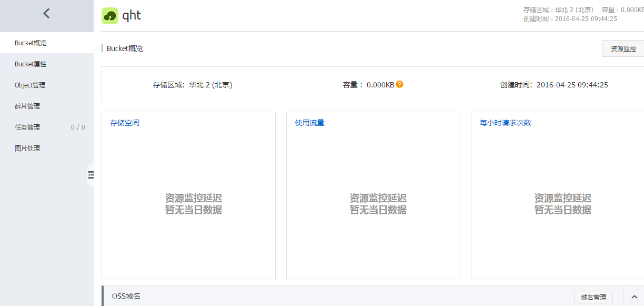The height and width of the screenshot is (306, 644).
Task: Click the 使用流量 chart panel
Action: click(373, 195)
